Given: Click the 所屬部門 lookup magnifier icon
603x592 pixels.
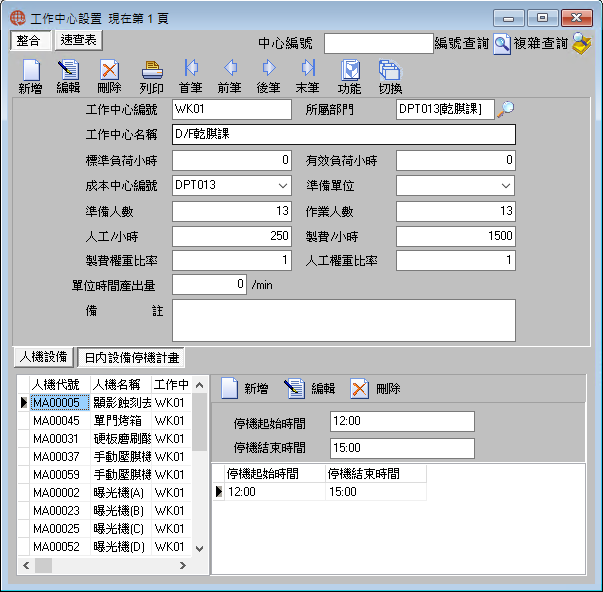Looking at the screenshot, I should tap(506, 109).
